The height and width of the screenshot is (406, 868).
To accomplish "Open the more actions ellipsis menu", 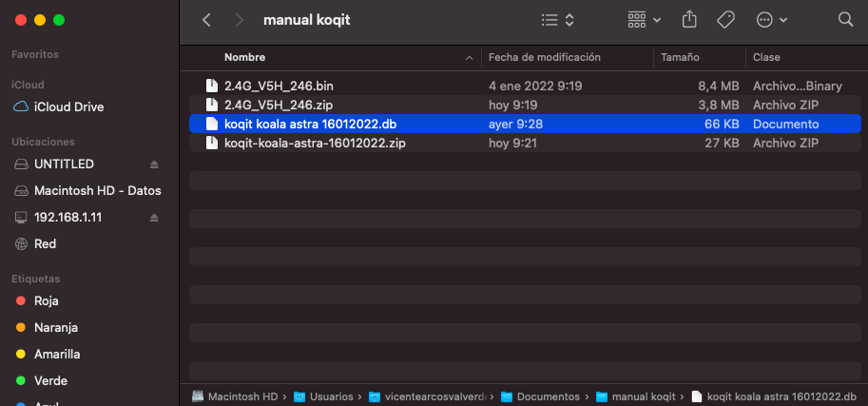I will [771, 19].
